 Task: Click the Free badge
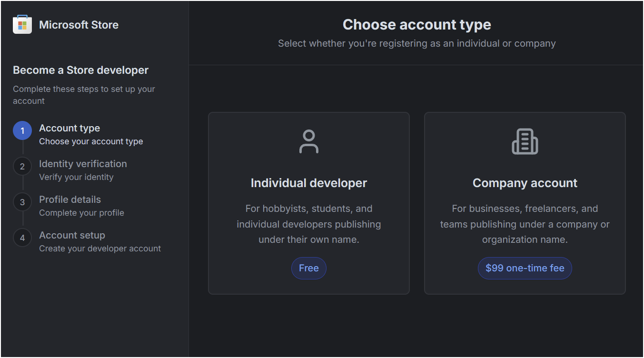[309, 268]
